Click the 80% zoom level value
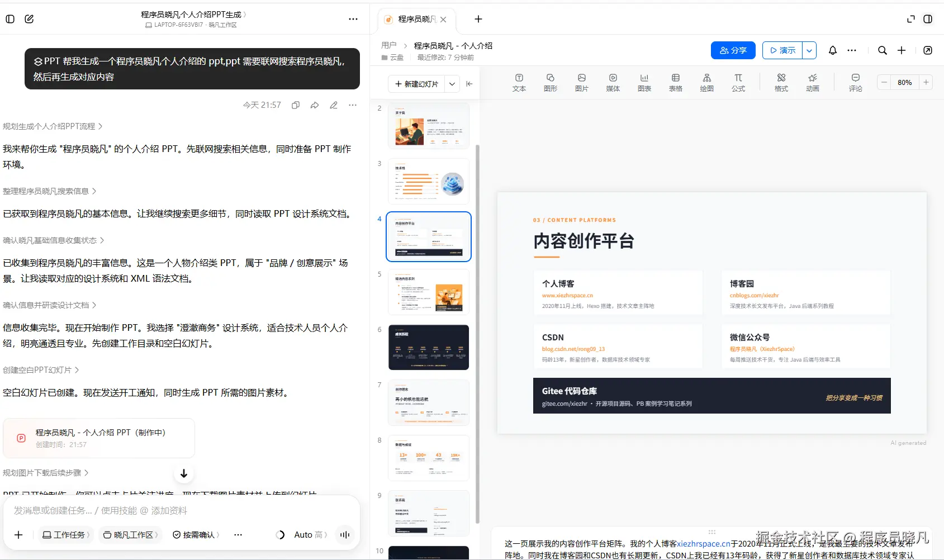This screenshot has width=944, height=560. point(905,83)
